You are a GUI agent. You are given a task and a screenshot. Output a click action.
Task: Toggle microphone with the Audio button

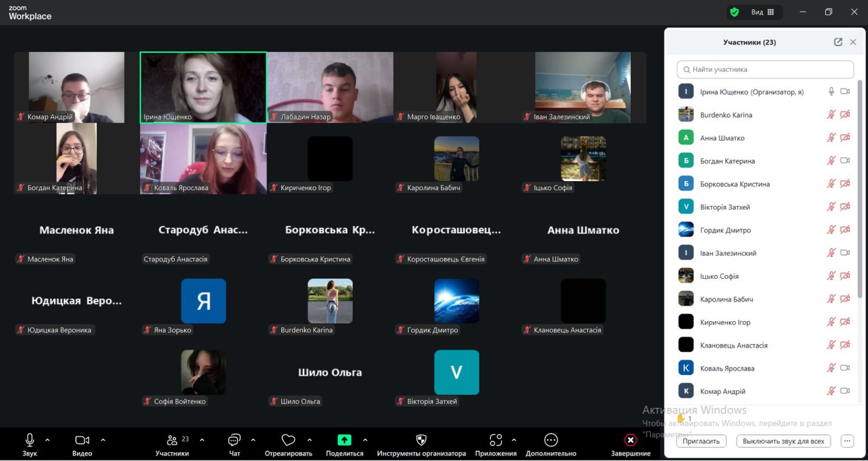[30, 440]
